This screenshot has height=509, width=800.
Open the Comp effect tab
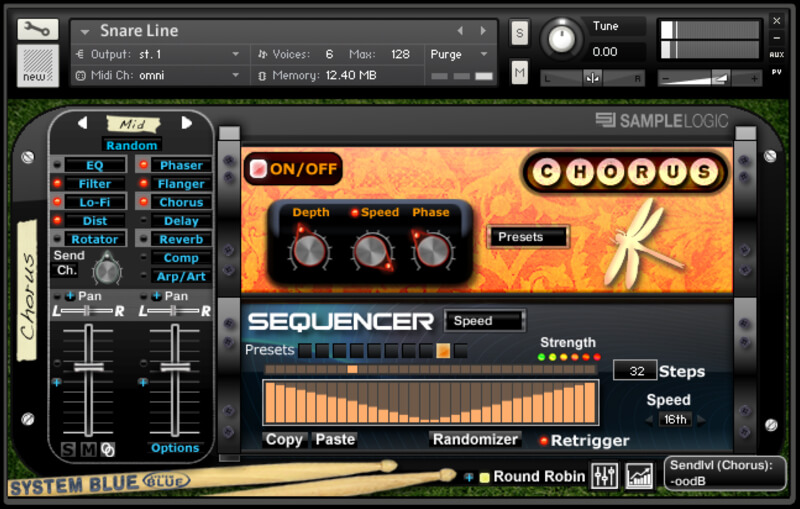coord(181,258)
